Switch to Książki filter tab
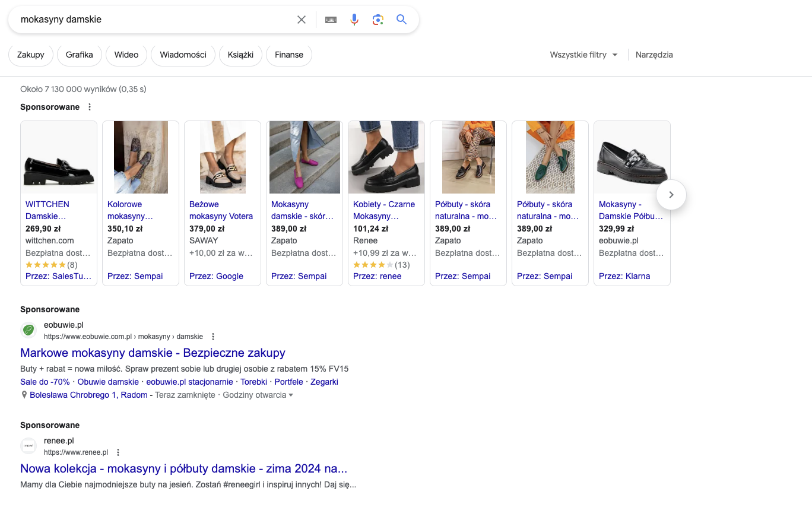812x507 pixels. coord(240,55)
